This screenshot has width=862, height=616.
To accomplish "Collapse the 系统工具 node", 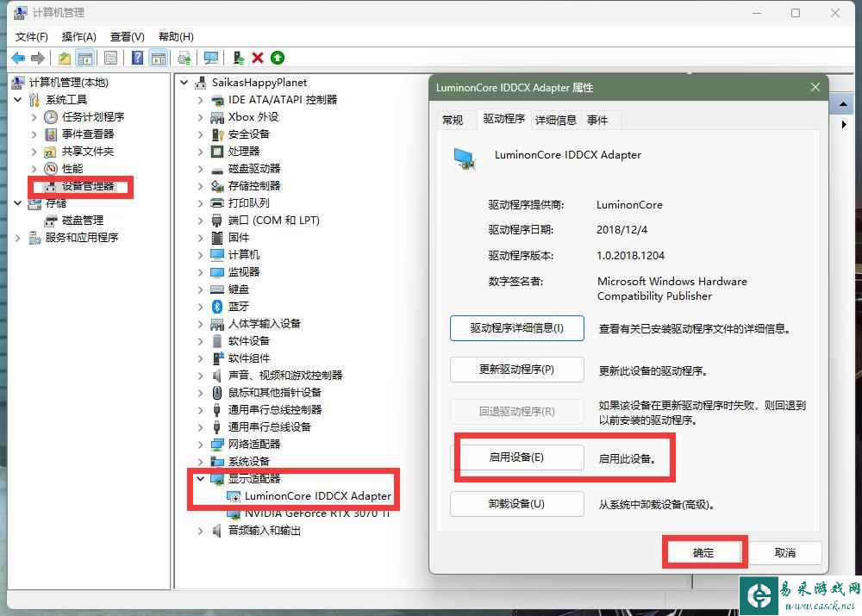I will [18, 99].
